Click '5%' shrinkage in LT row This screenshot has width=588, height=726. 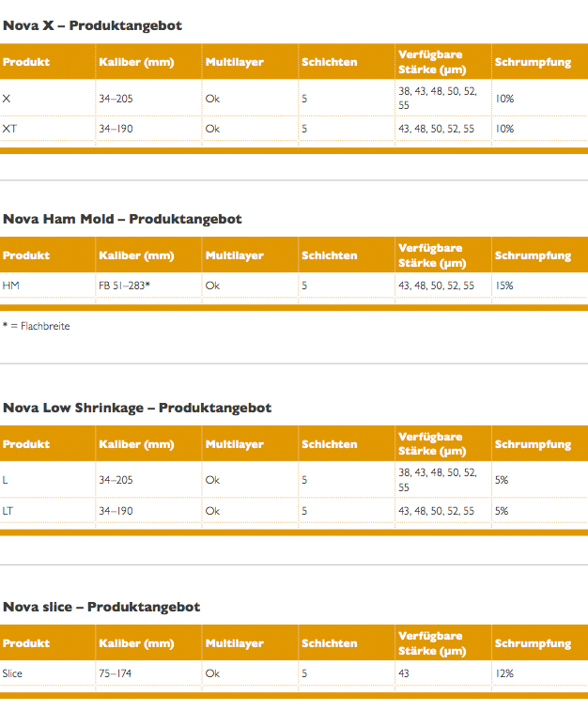point(502,511)
